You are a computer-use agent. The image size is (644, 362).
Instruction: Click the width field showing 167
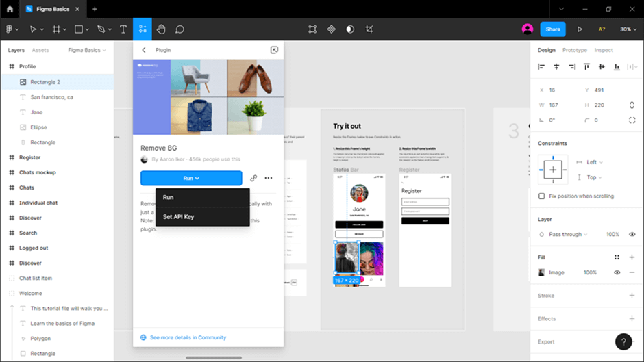(558, 105)
